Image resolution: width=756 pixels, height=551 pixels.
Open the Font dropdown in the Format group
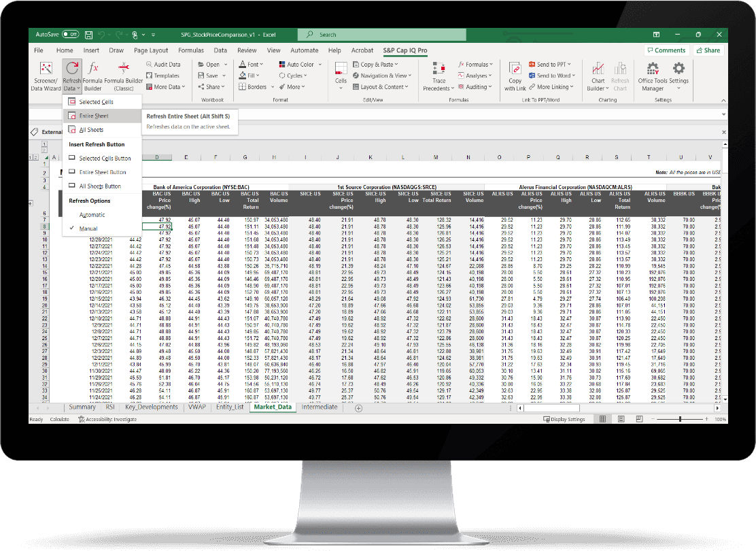[251, 64]
